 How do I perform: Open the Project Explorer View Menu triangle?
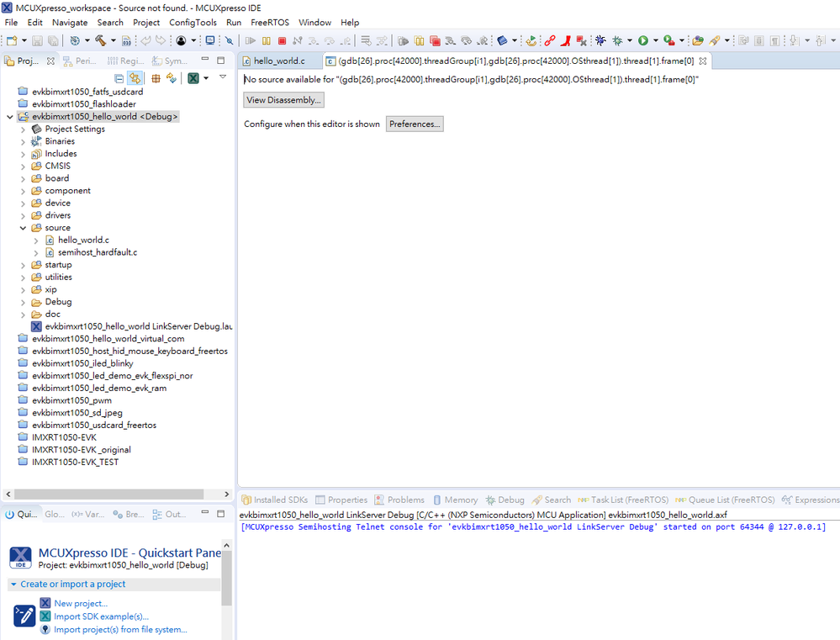coord(223,77)
